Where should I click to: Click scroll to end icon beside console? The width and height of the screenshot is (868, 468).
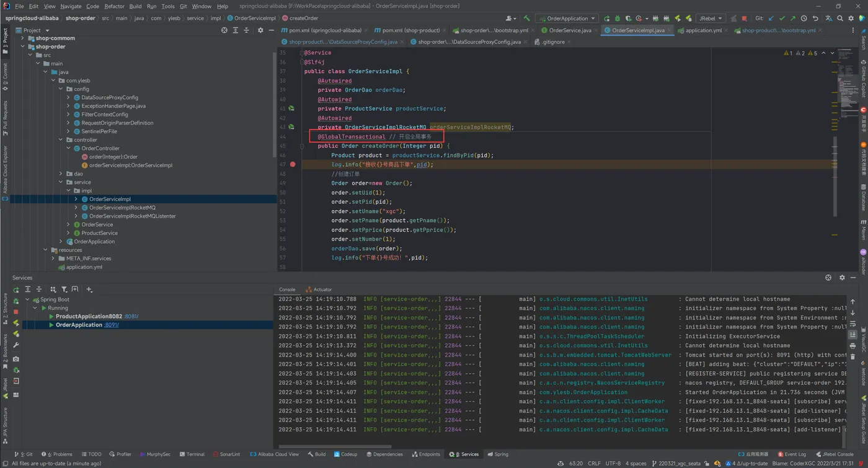pos(852,335)
